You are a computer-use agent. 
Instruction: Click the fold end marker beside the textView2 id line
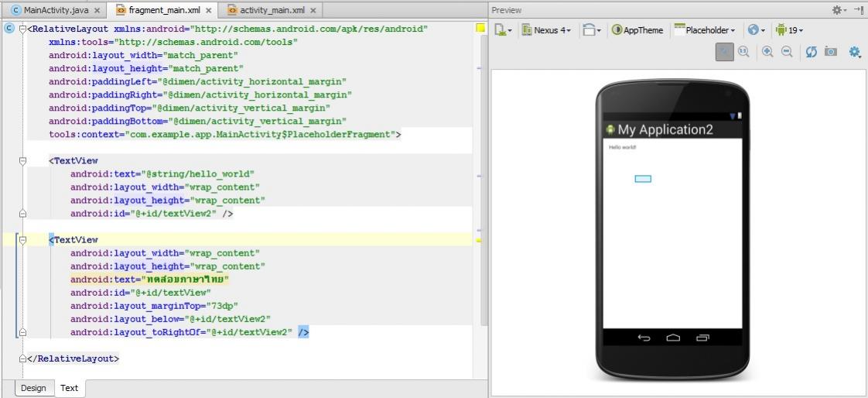pos(22,214)
